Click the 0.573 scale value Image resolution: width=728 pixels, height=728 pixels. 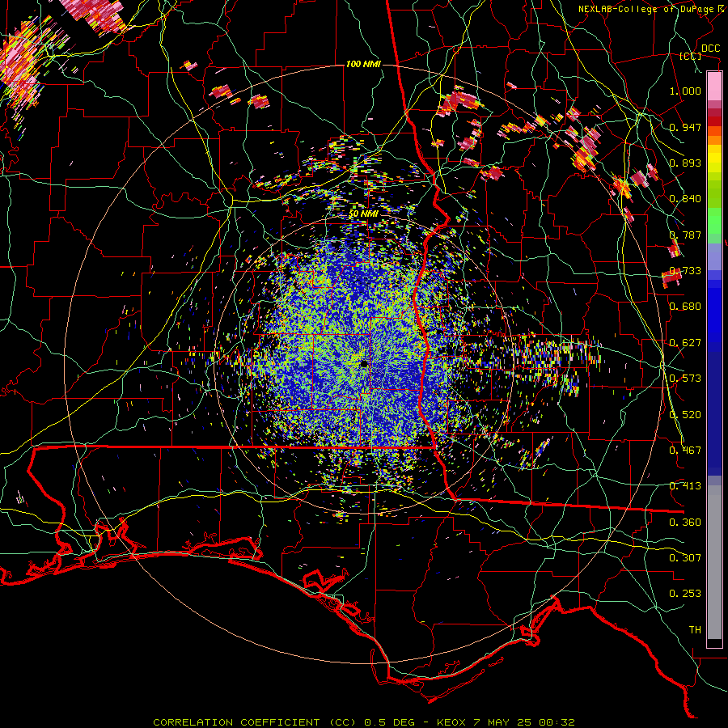685,379
